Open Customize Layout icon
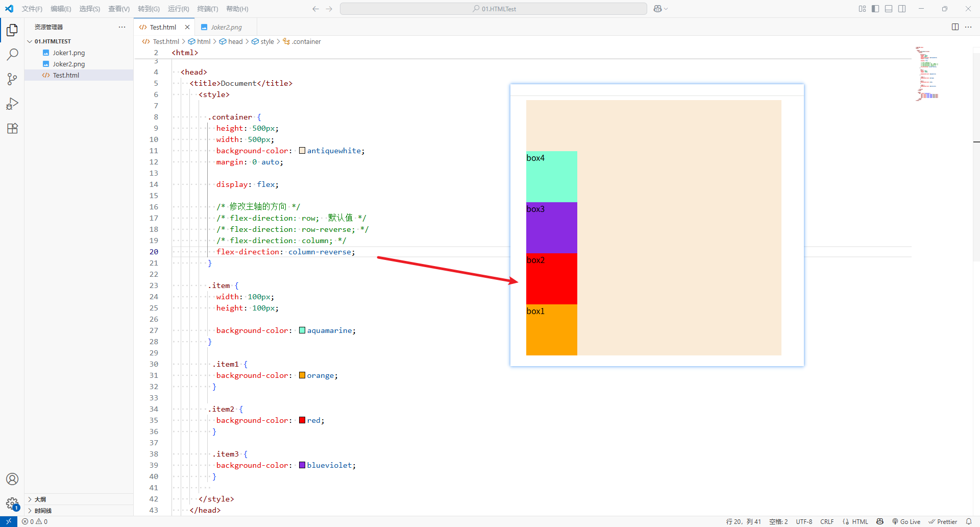This screenshot has width=980, height=527. (x=862, y=9)
